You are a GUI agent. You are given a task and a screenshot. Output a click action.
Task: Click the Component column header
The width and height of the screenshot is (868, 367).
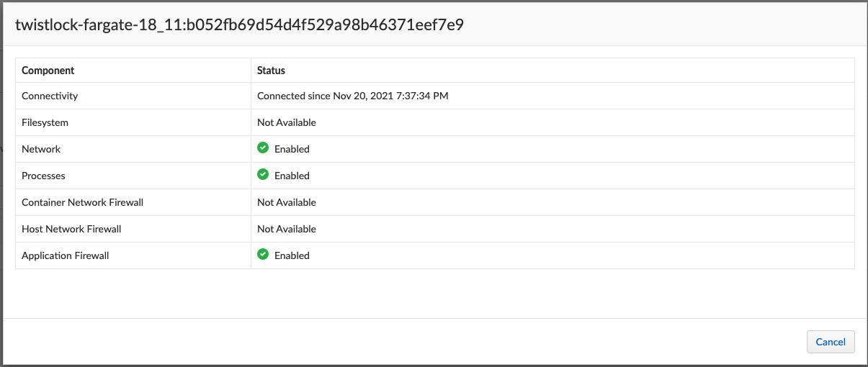pyautogui.click(x=48, y=71)
